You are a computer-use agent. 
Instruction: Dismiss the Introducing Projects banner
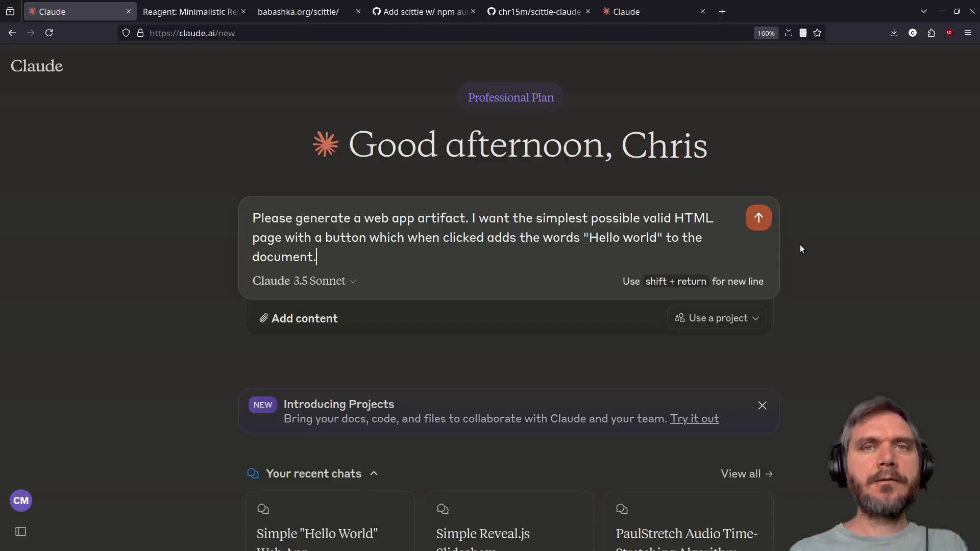(762, 406)
